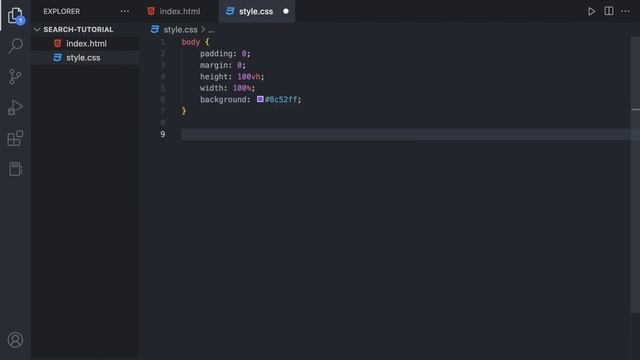Click the unsaved dot on style.css tab
640x360 pixels.
click(x=286, y=11)
